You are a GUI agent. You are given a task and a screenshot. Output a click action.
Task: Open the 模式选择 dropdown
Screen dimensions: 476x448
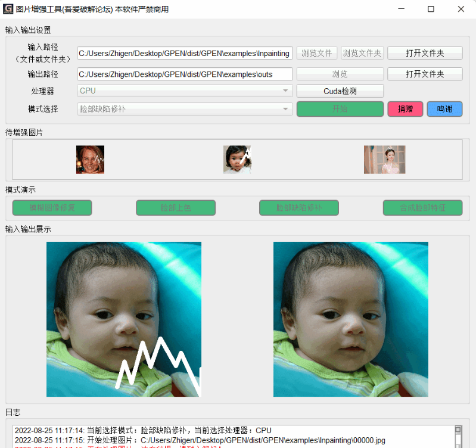185,110
